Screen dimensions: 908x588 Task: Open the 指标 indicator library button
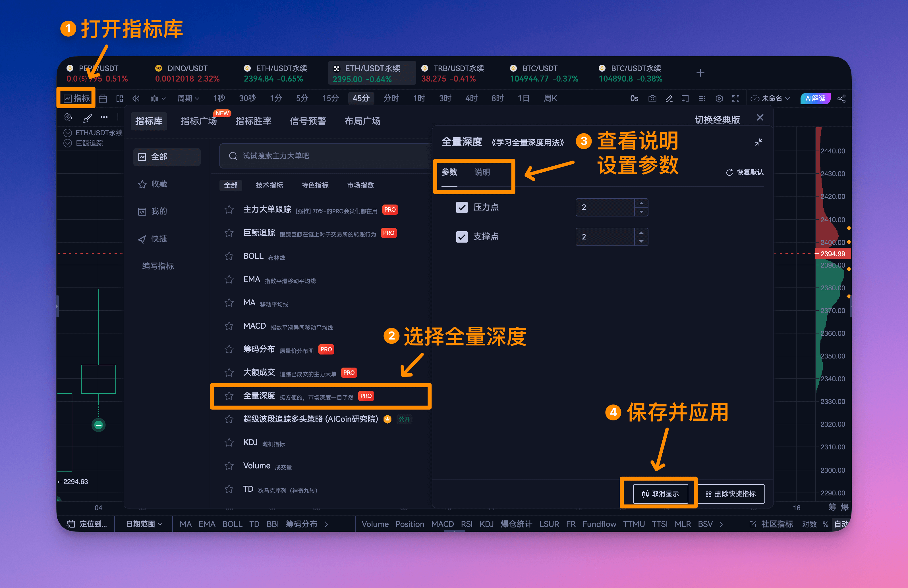click(x=77, y=98)
